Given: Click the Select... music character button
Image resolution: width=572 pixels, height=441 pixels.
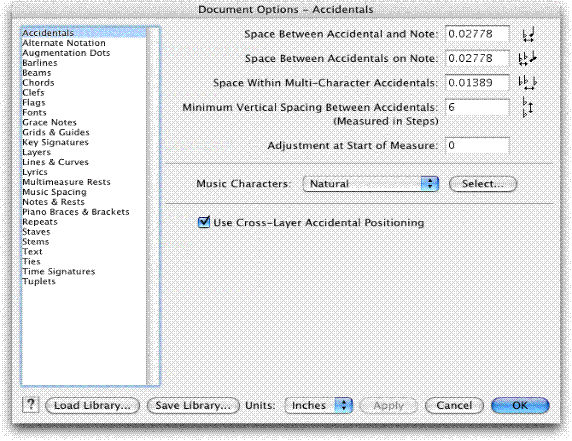Looking at the screenshot, I should point(483,183).
